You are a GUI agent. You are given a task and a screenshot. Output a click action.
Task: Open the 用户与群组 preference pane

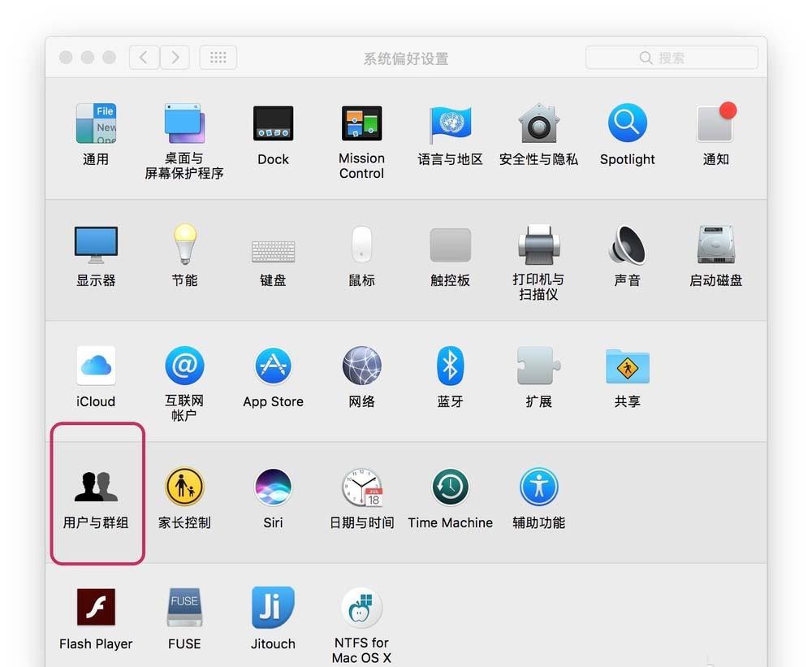point(96,487)
